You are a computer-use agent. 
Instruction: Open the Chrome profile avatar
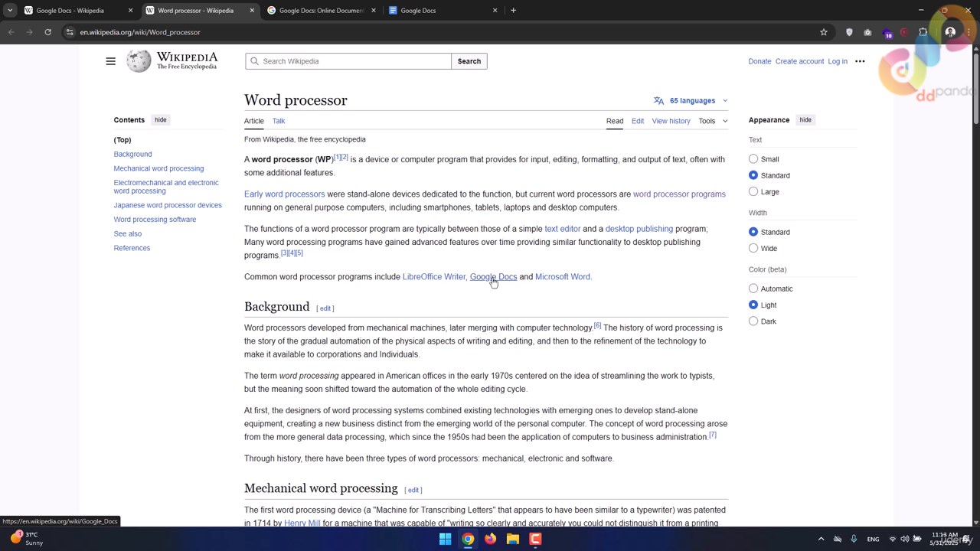(950, 32)
